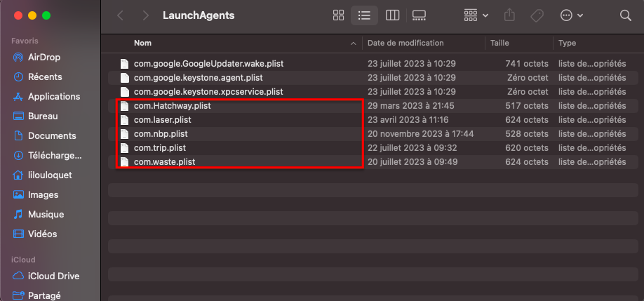Click the tag icon in toolbar

537,15
